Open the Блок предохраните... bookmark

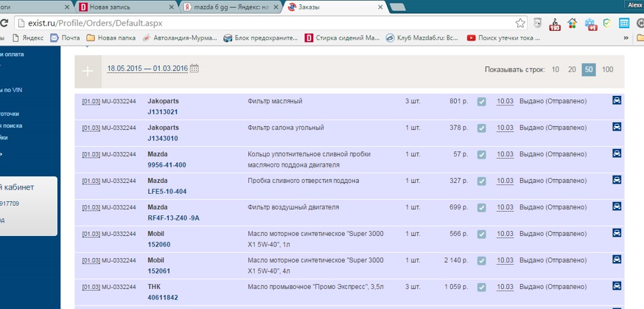point(260,38)
